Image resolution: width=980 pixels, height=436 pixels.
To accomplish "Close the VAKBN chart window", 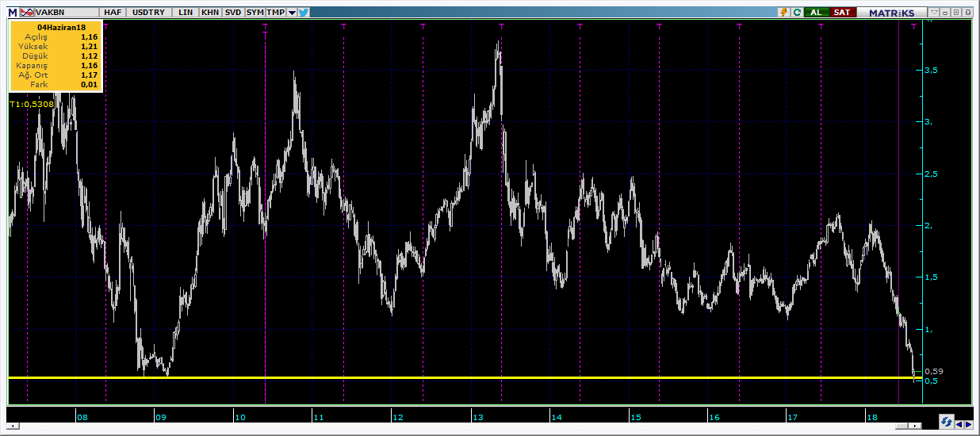I will pyautogui.click(x=967, y=13).
